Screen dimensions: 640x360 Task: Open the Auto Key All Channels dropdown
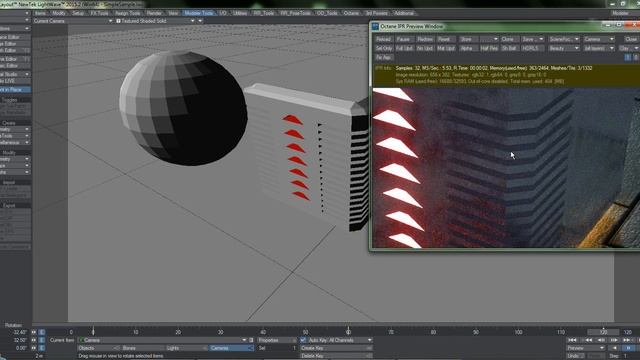click(x=340, y=340)
